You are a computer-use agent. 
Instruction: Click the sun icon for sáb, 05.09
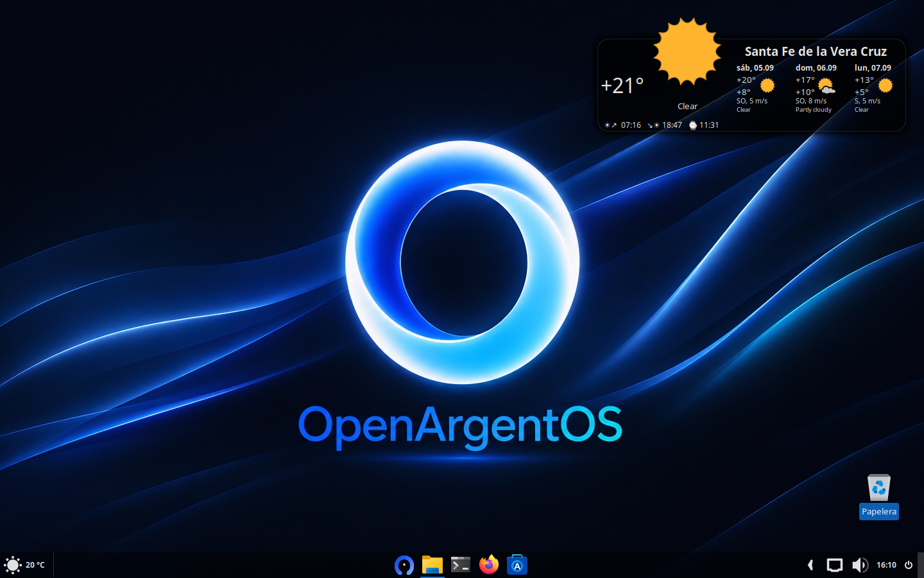(x=767, y=85)
